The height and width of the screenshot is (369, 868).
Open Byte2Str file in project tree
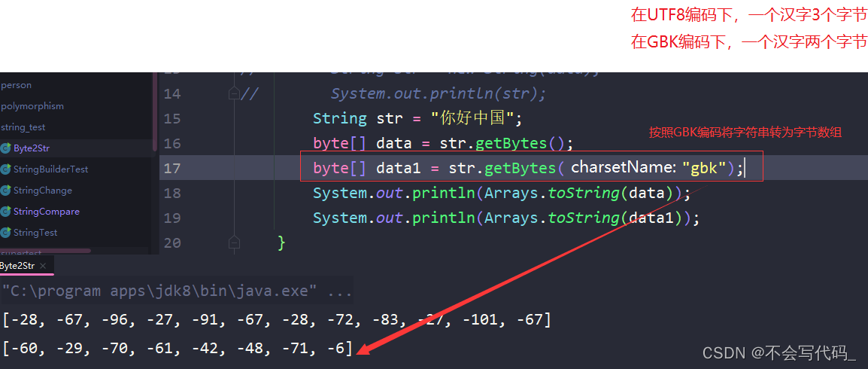pos(32,148)
